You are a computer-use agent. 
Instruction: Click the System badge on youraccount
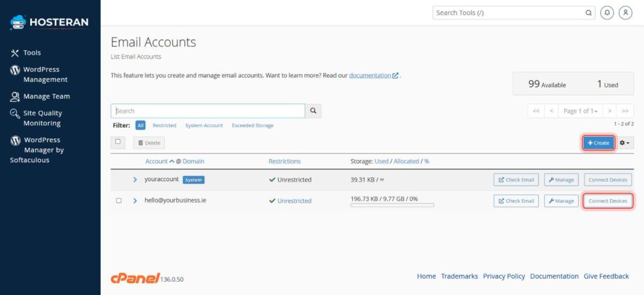click(x=194, y=179)
